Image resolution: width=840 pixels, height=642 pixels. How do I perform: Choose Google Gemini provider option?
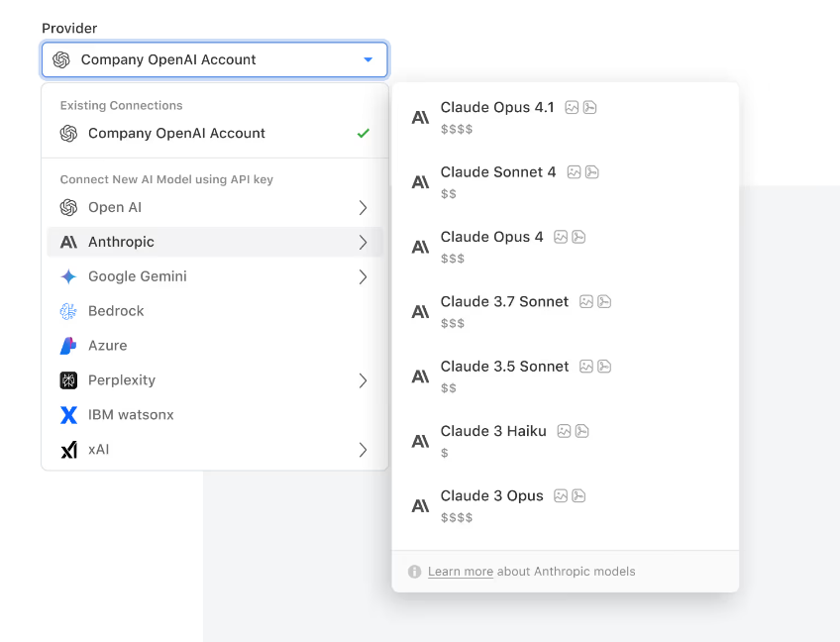pyautogui.click(x=215, y=276)
